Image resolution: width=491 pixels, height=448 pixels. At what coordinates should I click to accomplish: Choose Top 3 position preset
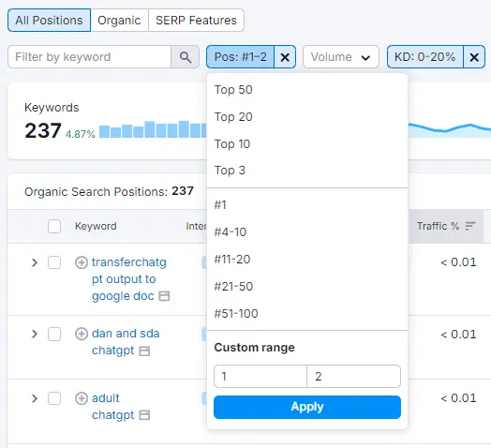307,171
